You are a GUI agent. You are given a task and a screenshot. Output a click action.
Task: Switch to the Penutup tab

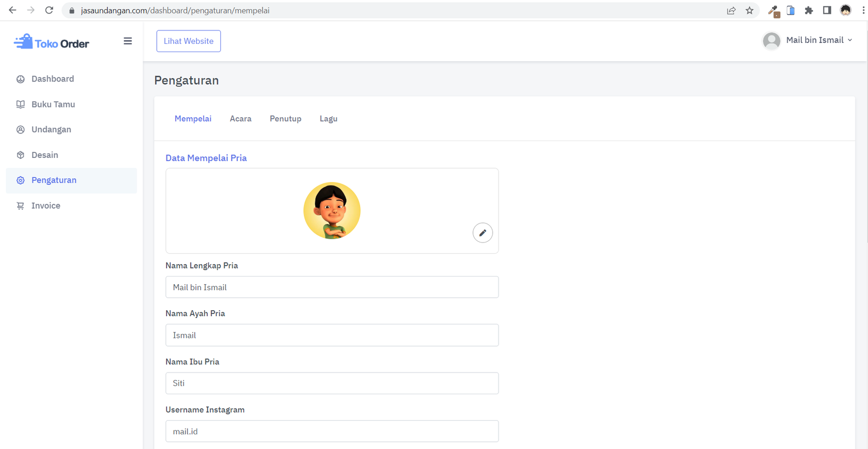point(285,119)
